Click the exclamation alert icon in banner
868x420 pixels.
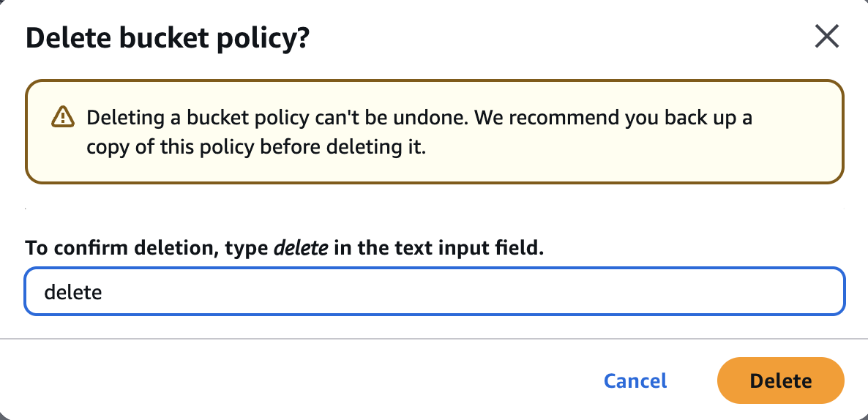[62, 117]
